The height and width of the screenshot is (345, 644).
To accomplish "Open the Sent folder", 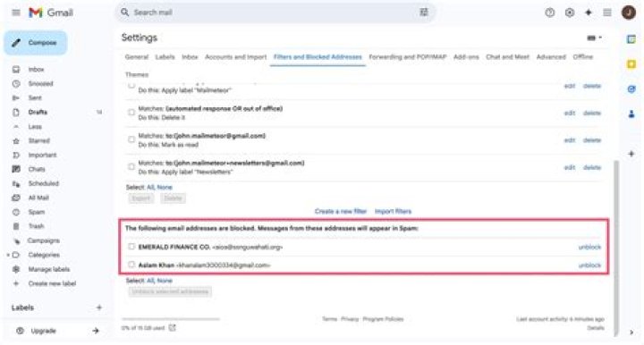I will click(x=35, y=97).
